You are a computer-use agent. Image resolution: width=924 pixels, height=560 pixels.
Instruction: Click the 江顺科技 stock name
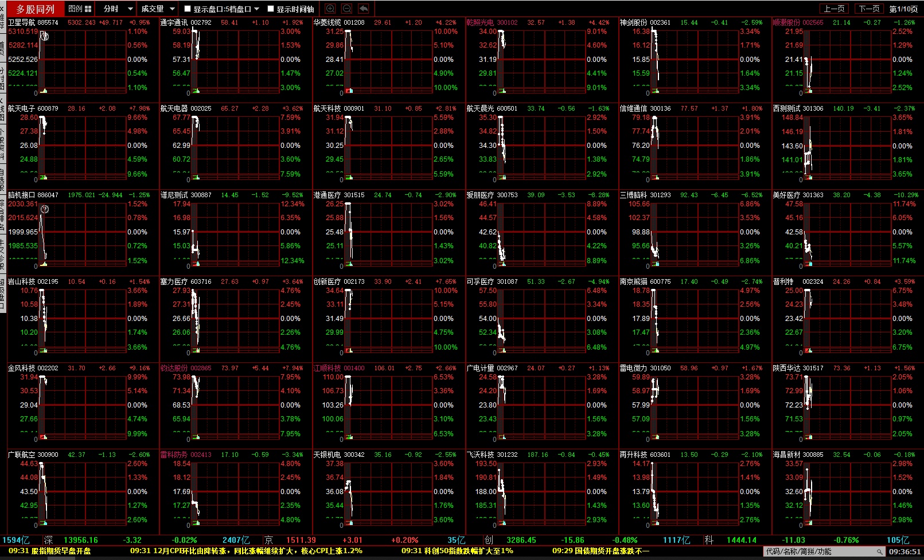tap(328, 368)
